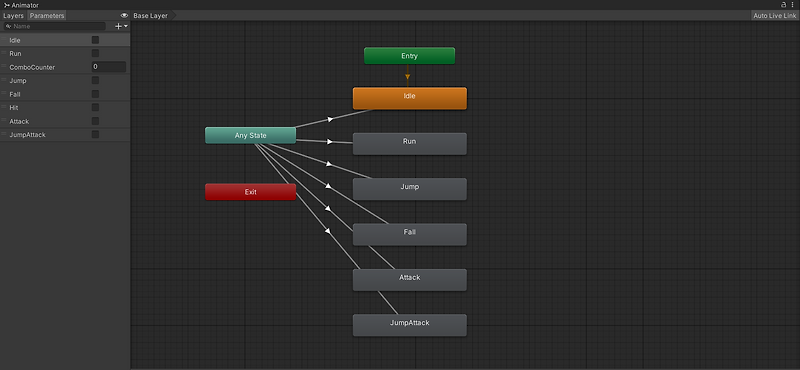Select the green Entry node
The image size is (800, 370).
[409, 56]
